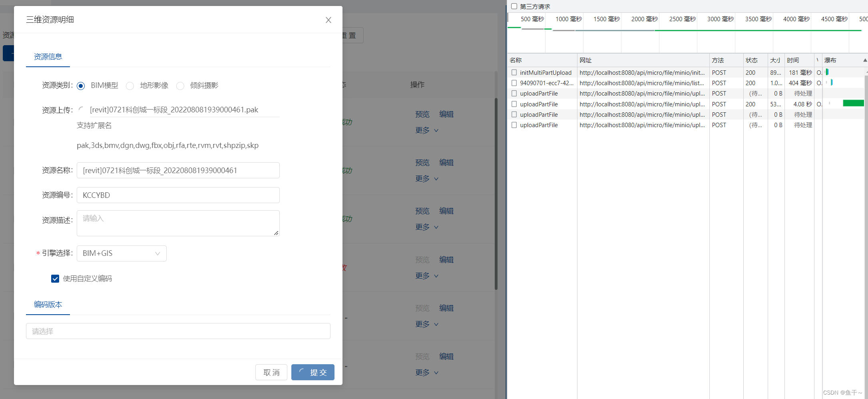868x399 pixels.
Task: Edit the 资源编号 field containing KCCYBD
Action: pyautogui.click(x=178, y=195)
